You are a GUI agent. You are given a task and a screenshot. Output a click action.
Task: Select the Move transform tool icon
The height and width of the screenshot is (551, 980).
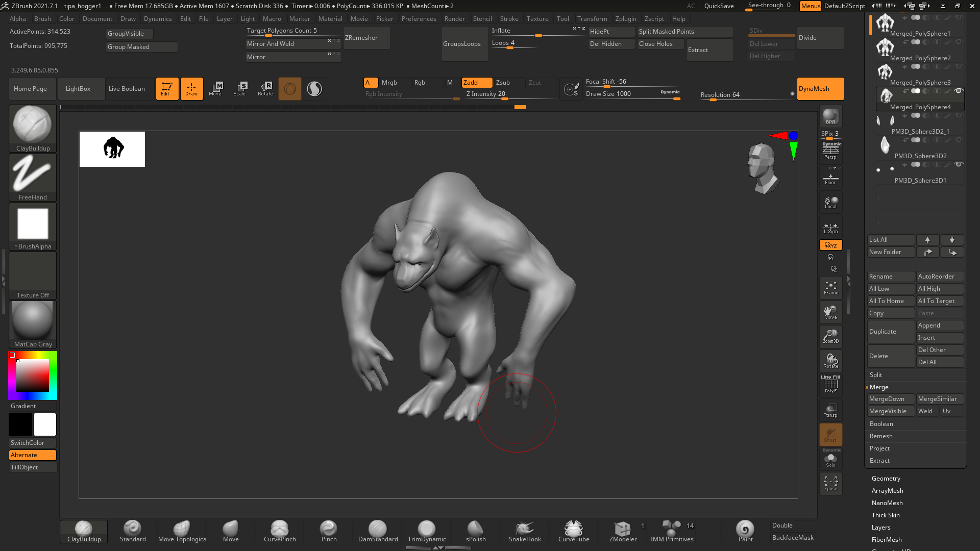pos(215,88)
